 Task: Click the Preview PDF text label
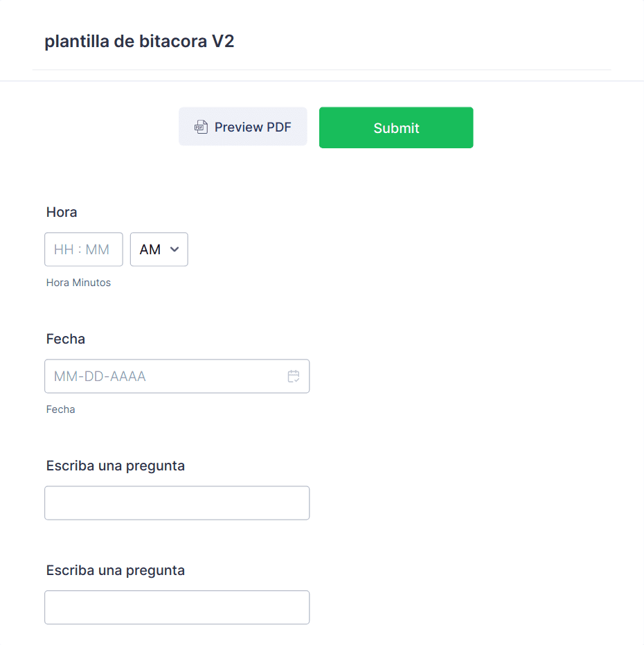[253, 127]
